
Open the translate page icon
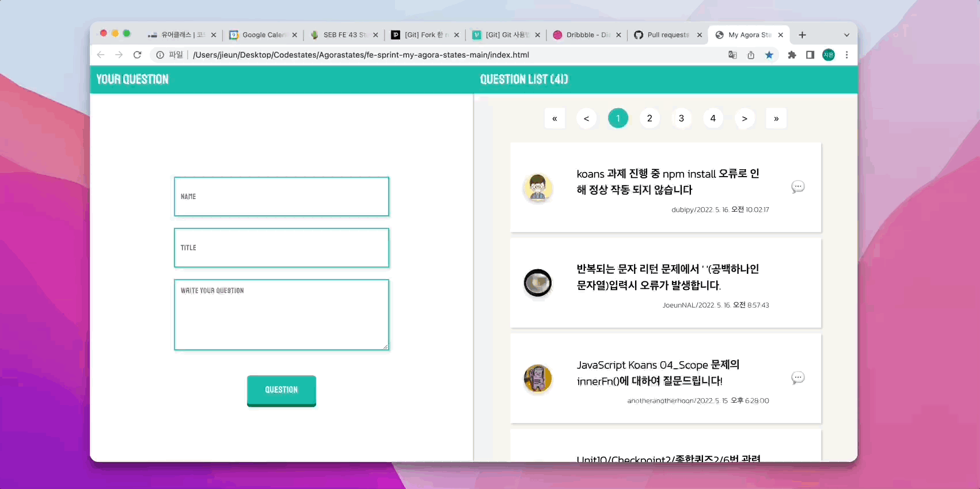[x=732, y=55]
